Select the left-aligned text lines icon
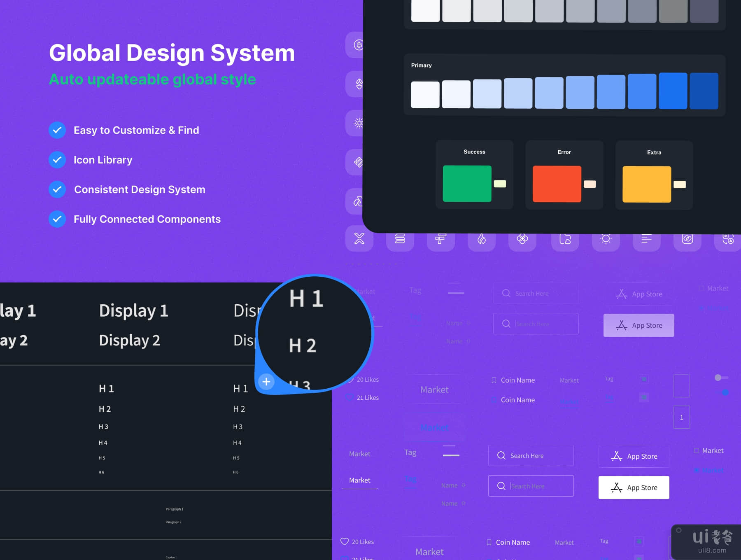 coord(646,239)
